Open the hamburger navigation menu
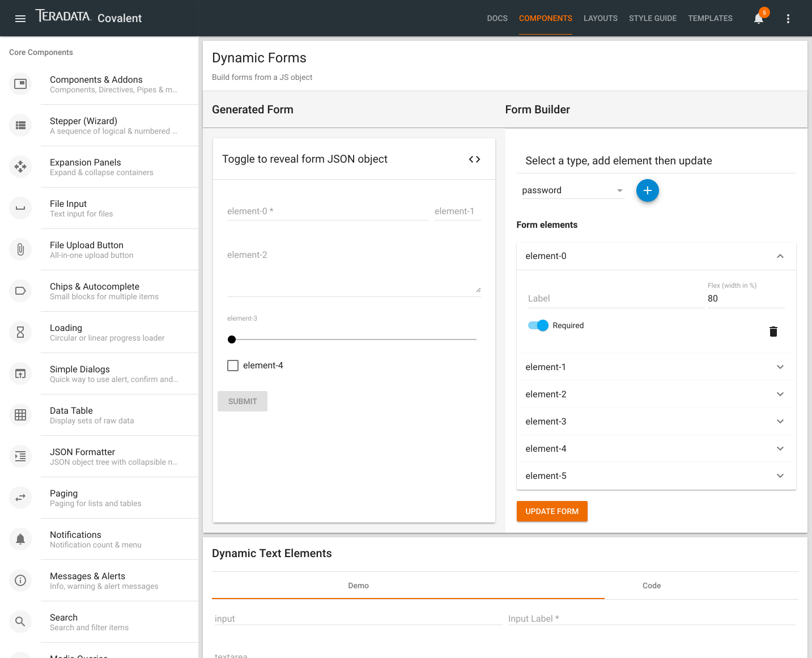812x658 pixels. pyautogui.click(x=20, y=19)
